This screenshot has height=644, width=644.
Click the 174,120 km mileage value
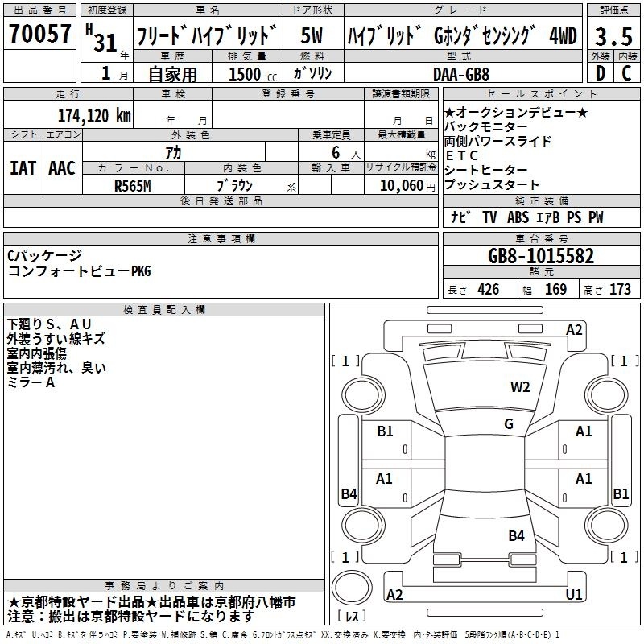[94, 115]
